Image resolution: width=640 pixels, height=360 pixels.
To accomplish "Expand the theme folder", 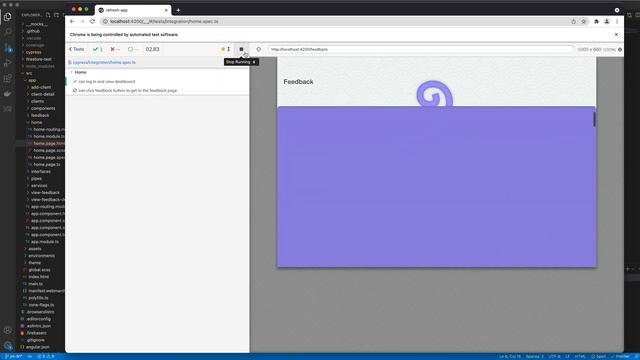I will pyautogui.click(x=35, y=263).
